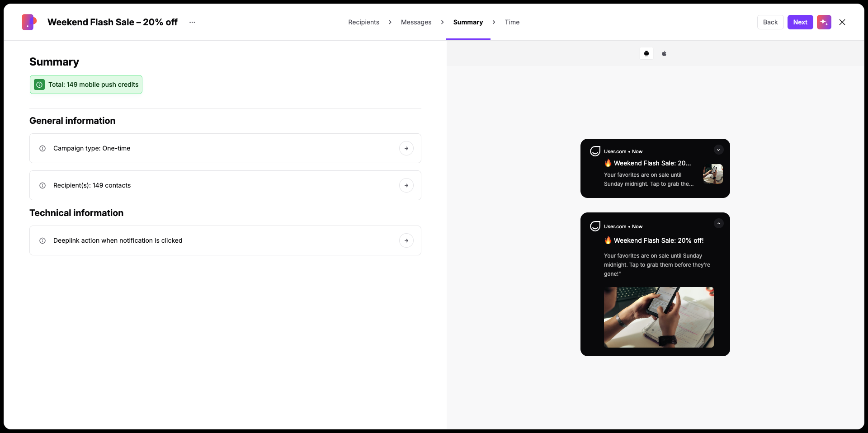Click info icon beside Campaign type
This screenshot has width=868, height=433.
(x=42, y=148)
